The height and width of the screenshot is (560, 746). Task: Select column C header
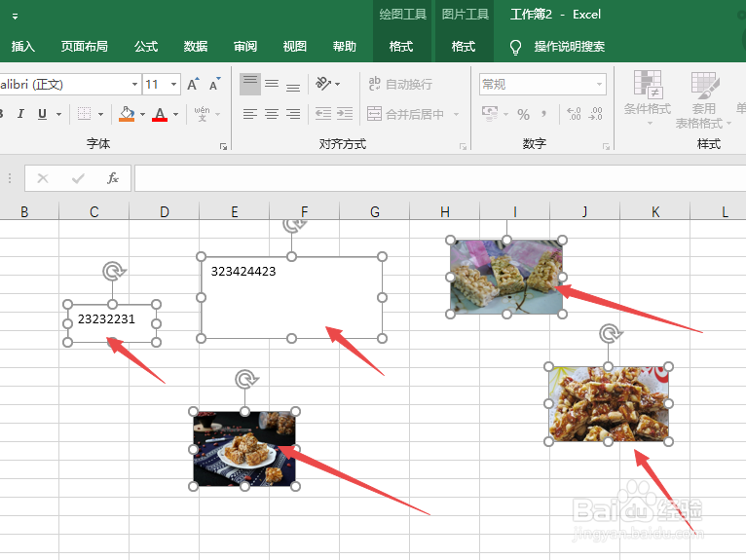tap(94, 211)
